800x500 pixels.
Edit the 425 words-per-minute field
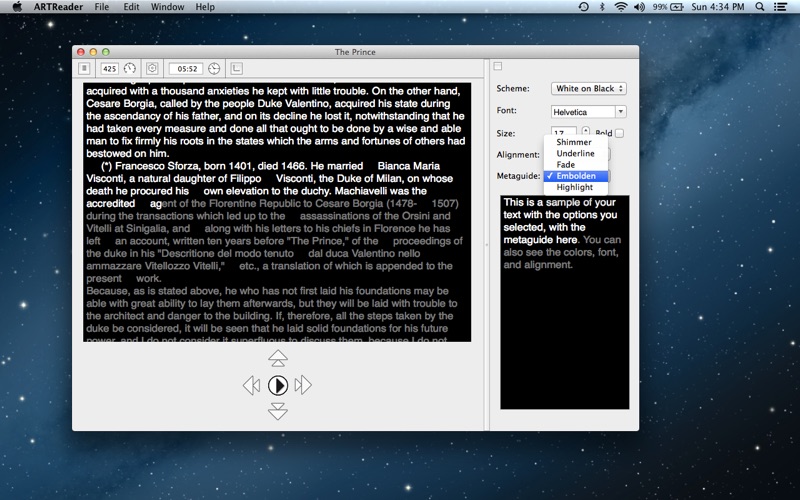[110, 68]
